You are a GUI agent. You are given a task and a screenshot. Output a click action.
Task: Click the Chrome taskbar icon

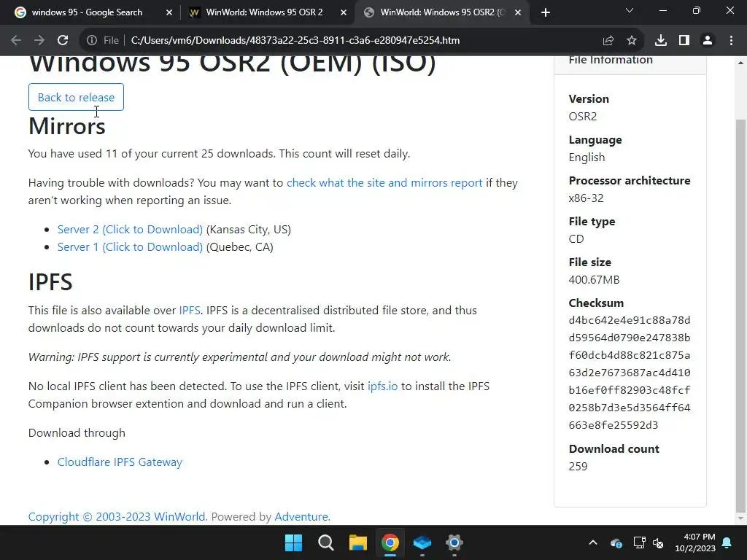(390, 542)
